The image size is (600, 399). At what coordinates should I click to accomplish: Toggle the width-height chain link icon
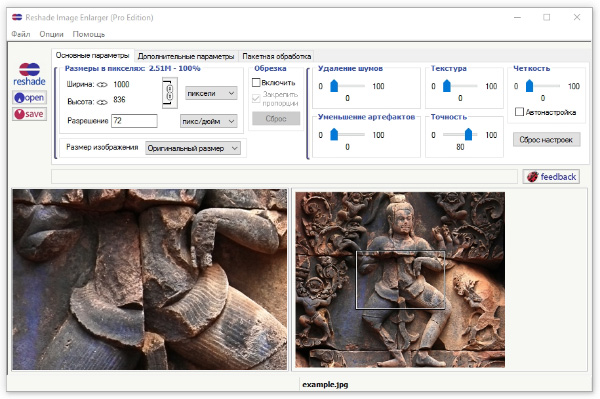[x=170, y=93]
